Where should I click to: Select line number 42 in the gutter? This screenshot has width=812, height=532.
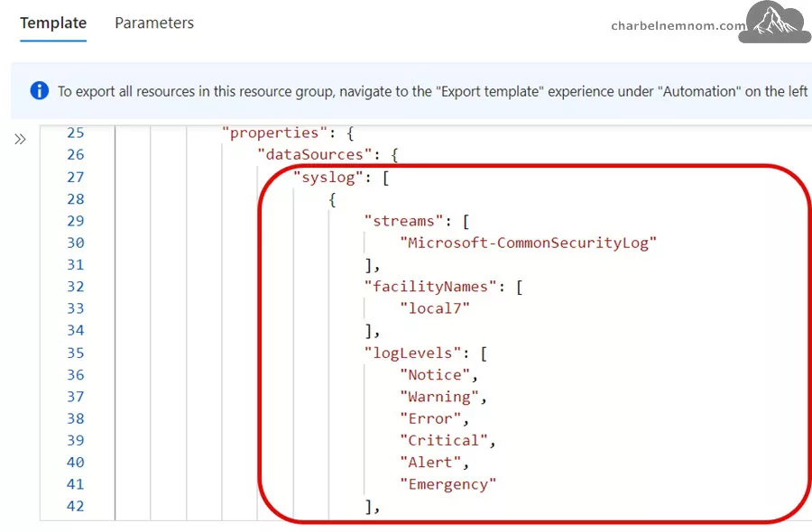click(x=76, y=506)
